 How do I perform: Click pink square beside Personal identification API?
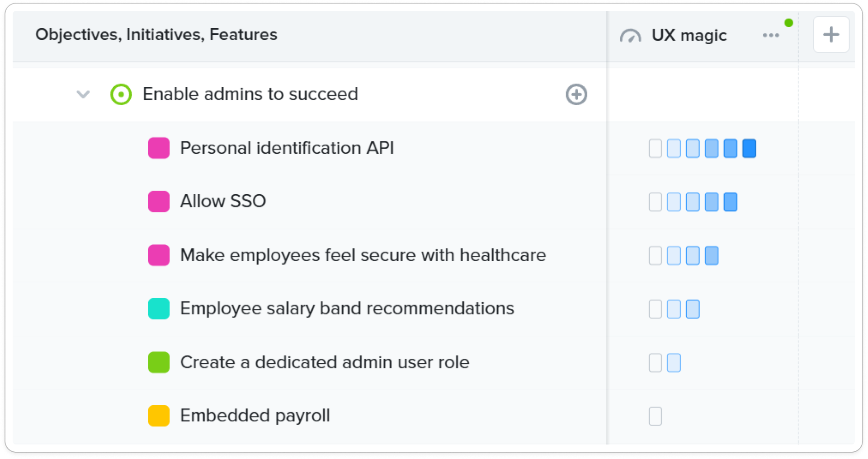(159, 148)
